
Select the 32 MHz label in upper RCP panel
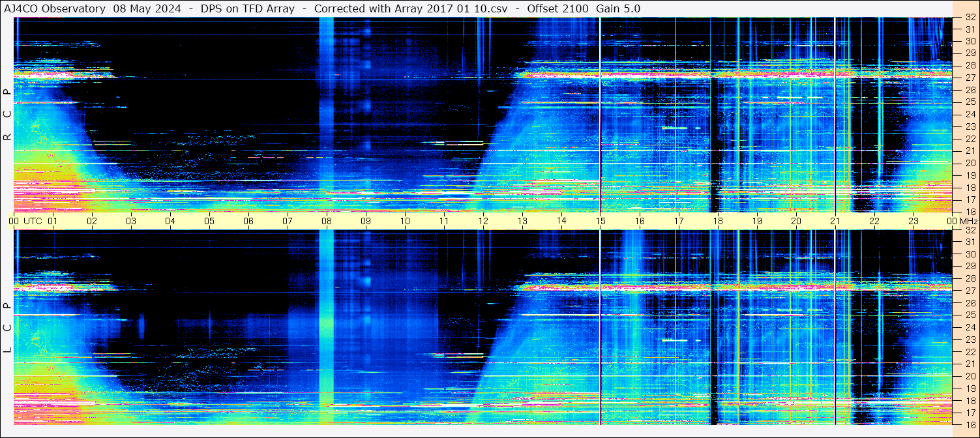[970, 18]
